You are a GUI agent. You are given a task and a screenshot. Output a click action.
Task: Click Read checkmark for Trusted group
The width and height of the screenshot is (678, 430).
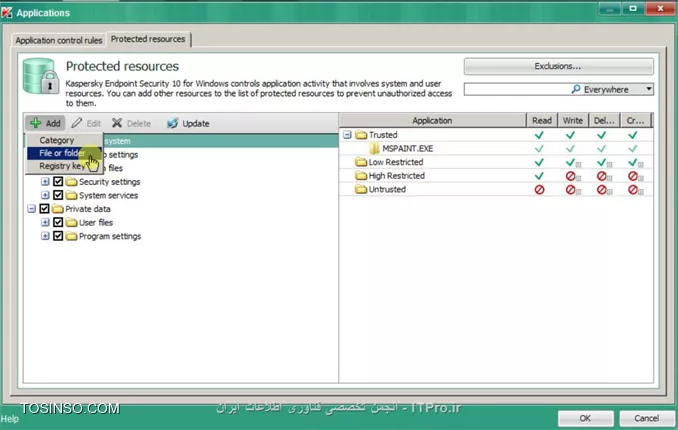(539, 135)
